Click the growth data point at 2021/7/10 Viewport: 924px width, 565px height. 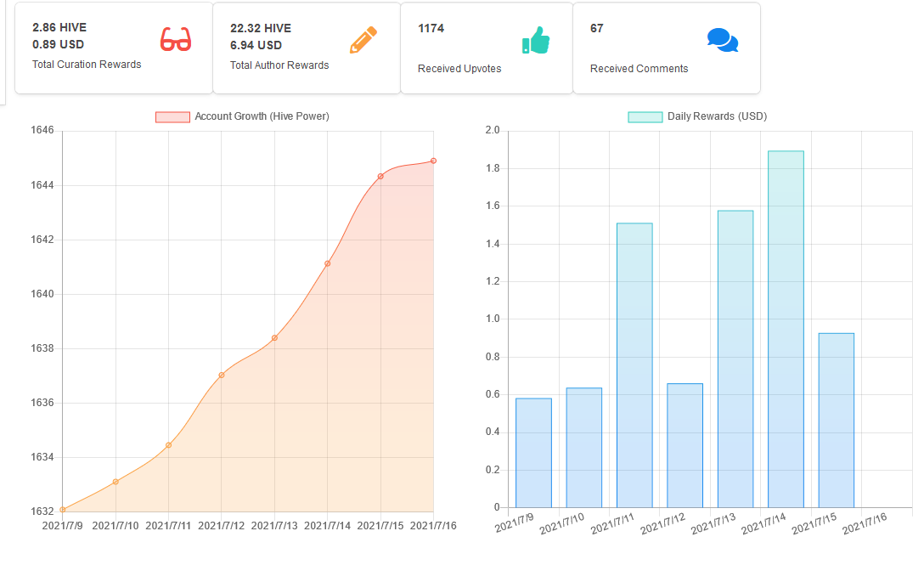tap(115, 482)
